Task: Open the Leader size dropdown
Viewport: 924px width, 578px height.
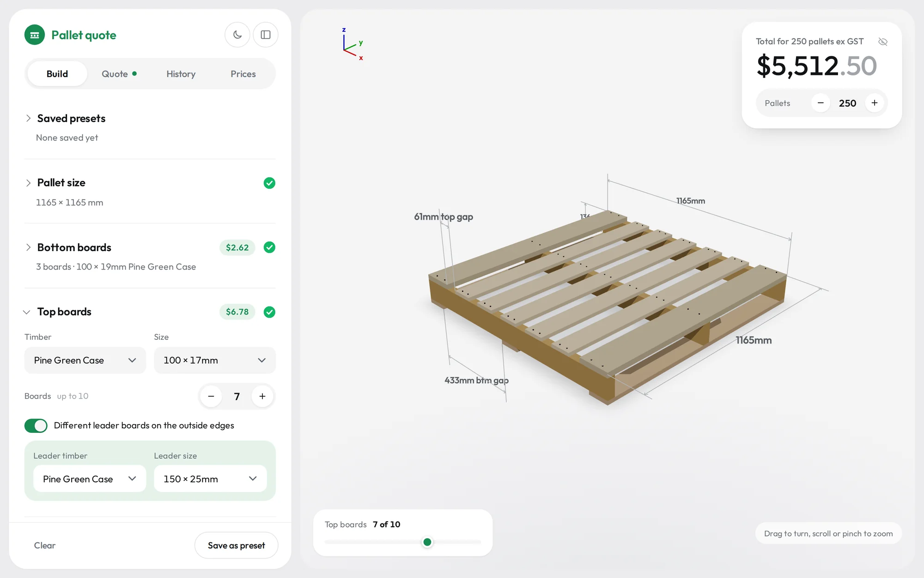Action: click(x=210, y=479)
